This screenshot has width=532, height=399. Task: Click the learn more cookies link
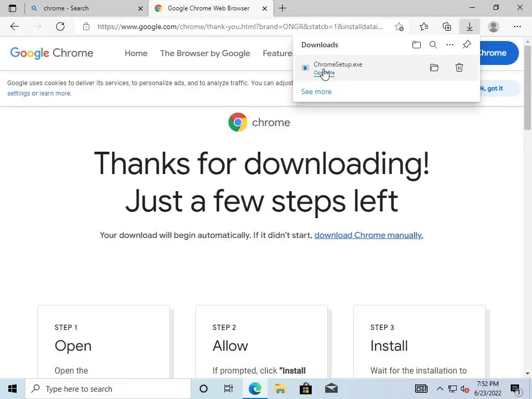click(55, 94)
